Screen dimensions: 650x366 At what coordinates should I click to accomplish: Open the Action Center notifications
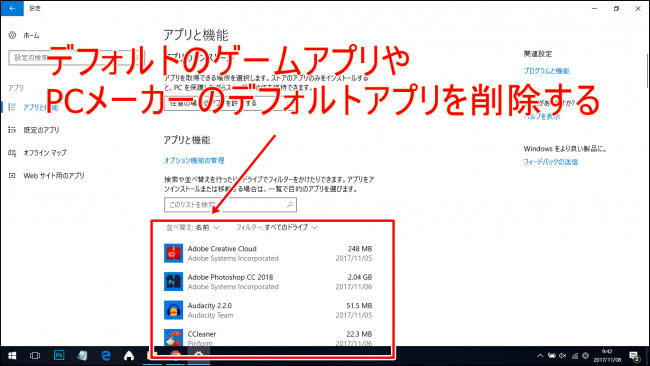(634, 356)
